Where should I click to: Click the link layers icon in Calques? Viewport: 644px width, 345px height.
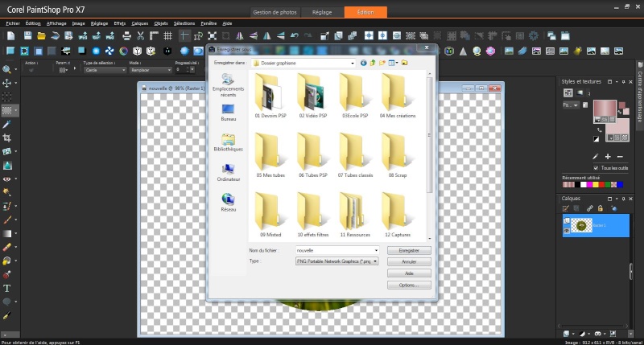(x=590, y=208)
